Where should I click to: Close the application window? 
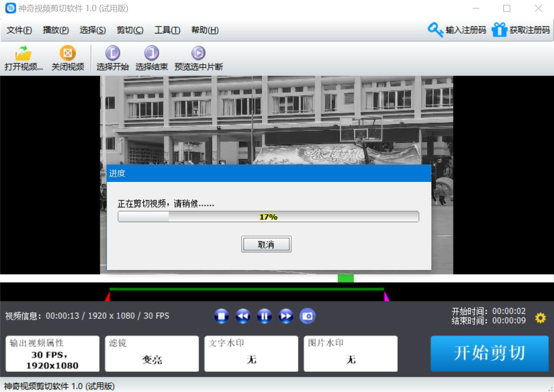pos(538,8)
